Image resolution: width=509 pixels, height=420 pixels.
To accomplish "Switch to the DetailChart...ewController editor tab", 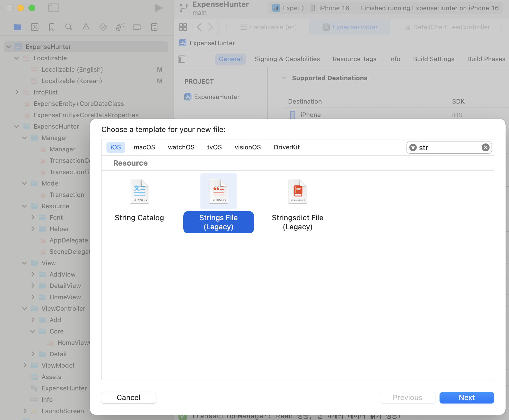I will point(447,27).
